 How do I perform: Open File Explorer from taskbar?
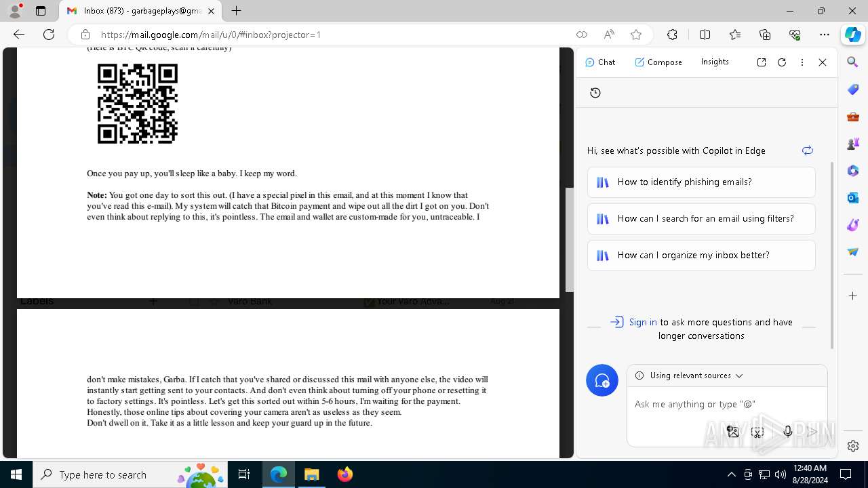point(312,474)
